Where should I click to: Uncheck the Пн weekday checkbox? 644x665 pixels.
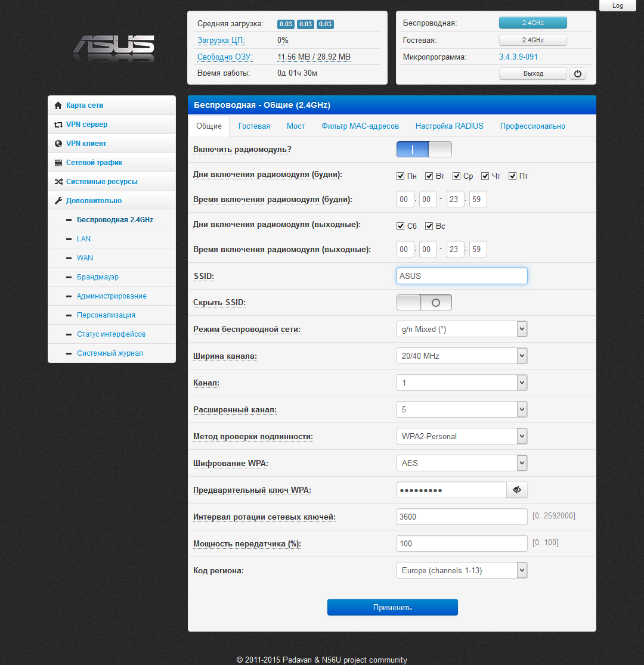point(400,176)
